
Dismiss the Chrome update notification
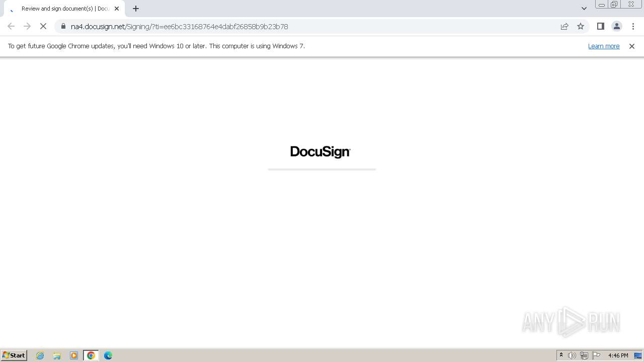632,46
